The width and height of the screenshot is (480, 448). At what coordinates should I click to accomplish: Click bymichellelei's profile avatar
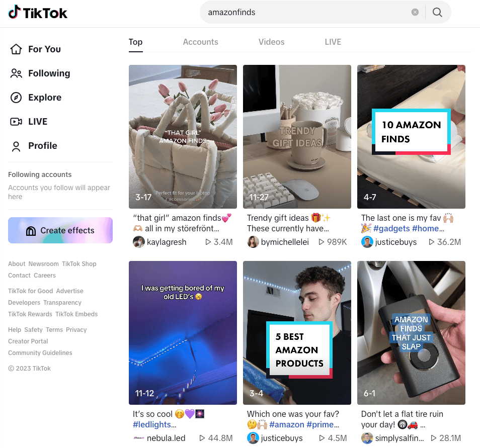coord(253,242)
